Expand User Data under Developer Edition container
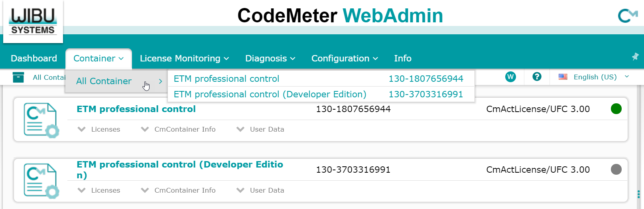644x209 pixels. point(260,190)
